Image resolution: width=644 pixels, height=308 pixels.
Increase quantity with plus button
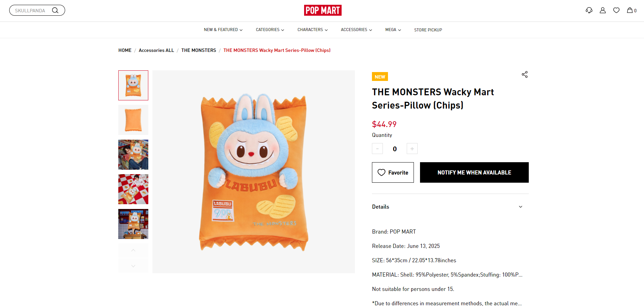pyautogui.click(x=412, y=149)
